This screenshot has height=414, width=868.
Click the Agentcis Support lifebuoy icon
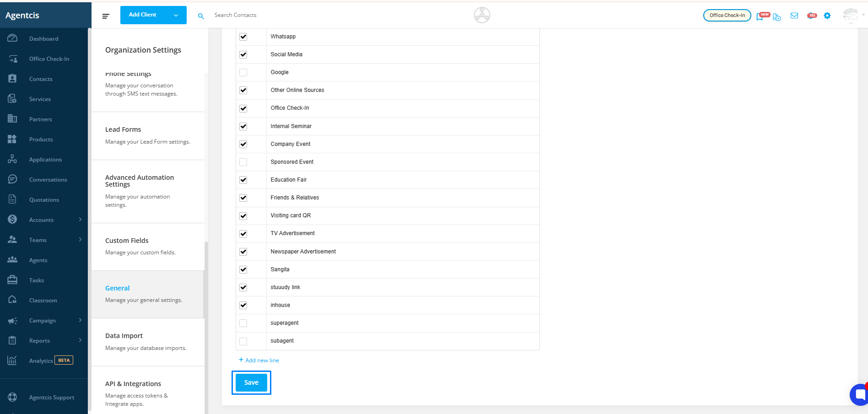pos(12,397)
